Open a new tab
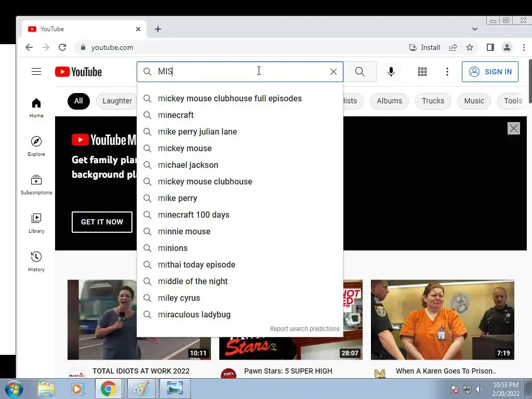 pyautogui.click(x=158, y=29)
